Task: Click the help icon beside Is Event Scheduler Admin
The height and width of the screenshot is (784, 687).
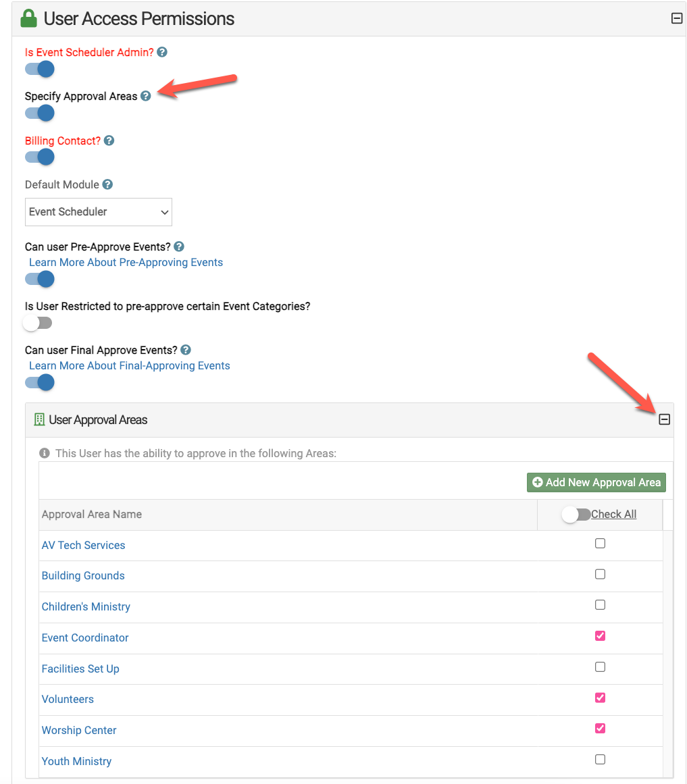Action: point(161,52)
